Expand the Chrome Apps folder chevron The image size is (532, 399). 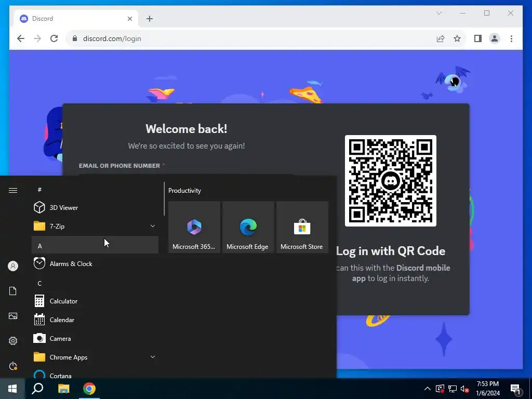pos(153,357)
